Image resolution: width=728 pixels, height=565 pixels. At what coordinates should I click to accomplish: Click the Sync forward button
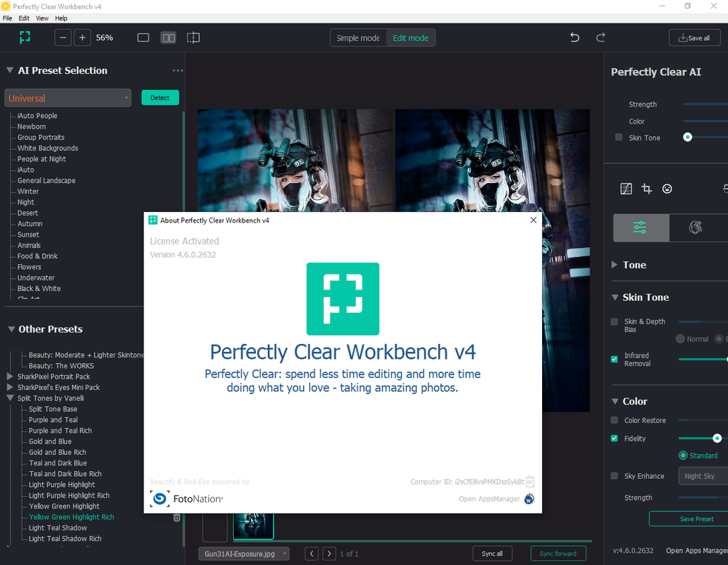click(x=558, y=554)
